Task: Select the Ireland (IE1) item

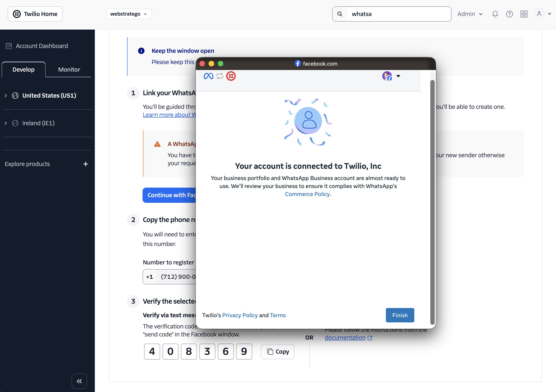Action: tap(38, 123)
